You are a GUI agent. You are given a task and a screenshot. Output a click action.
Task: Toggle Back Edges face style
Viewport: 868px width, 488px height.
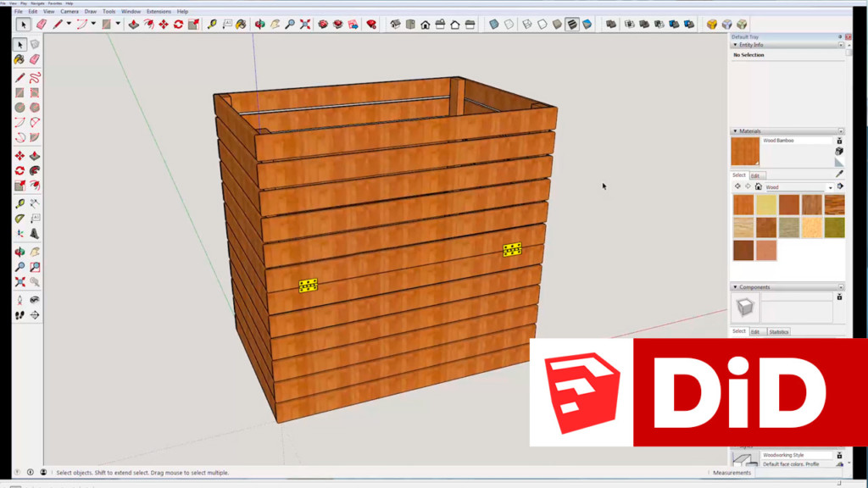pyautogui.click(x=509, y=25)
